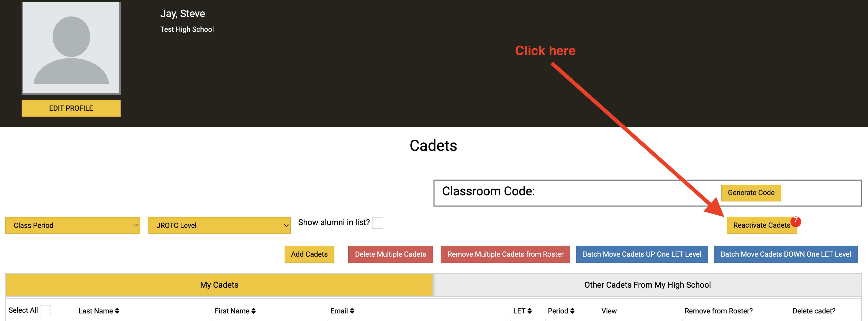Click the Generate Code button

click(x=751, y=193)
